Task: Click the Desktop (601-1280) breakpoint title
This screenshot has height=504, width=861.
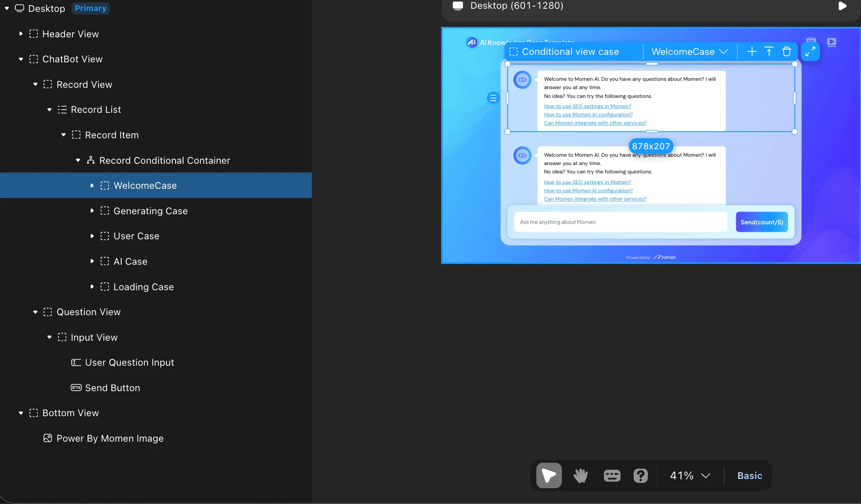Action: (x=517, y=6)
